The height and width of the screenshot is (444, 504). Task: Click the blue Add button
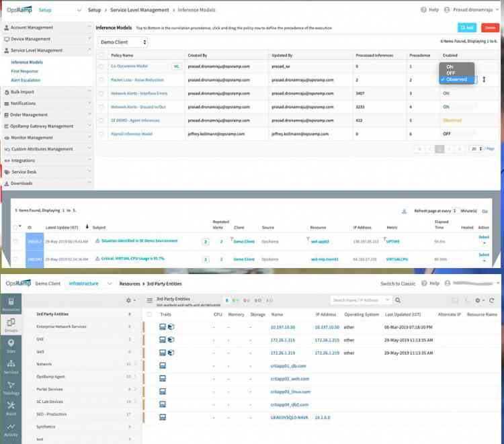pos(467,28)
